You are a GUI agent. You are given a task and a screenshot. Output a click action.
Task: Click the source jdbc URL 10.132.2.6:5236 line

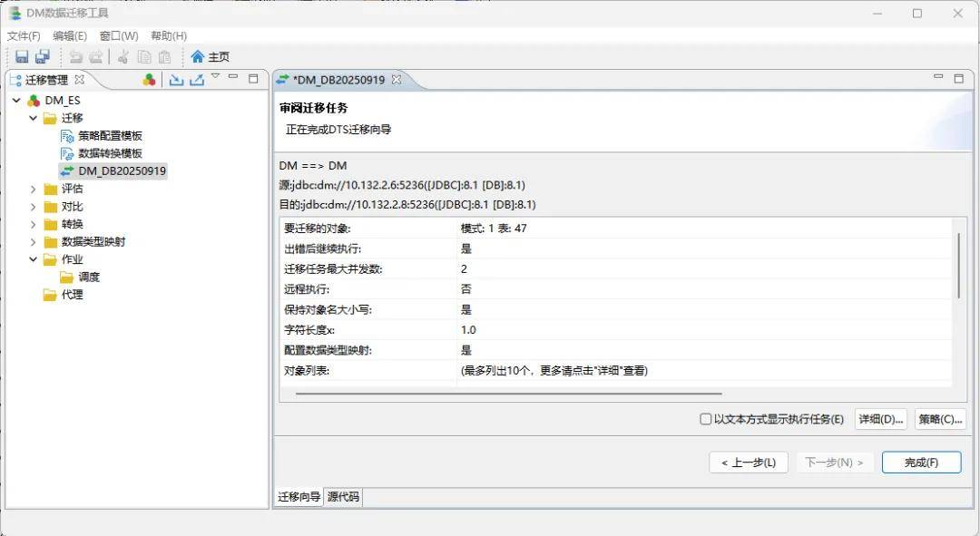pos(402,185)
